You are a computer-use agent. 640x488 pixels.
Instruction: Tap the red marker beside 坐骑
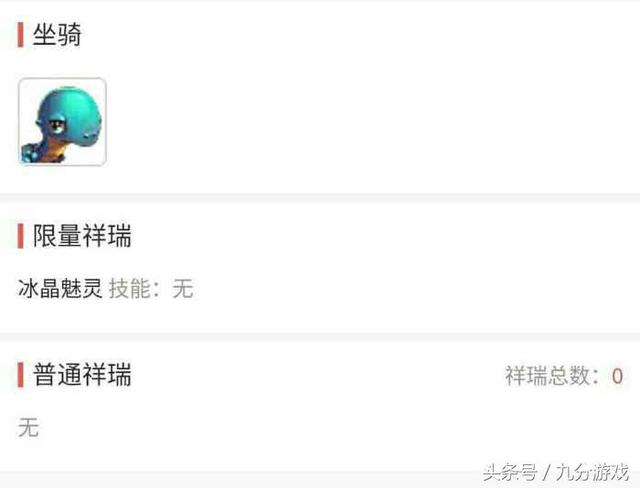tap(20, 35)
